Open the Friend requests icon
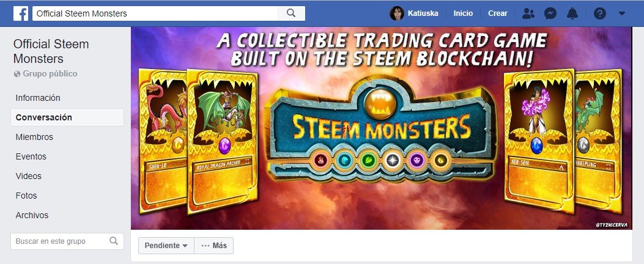The image size is (644, 264). click(528, 13)
